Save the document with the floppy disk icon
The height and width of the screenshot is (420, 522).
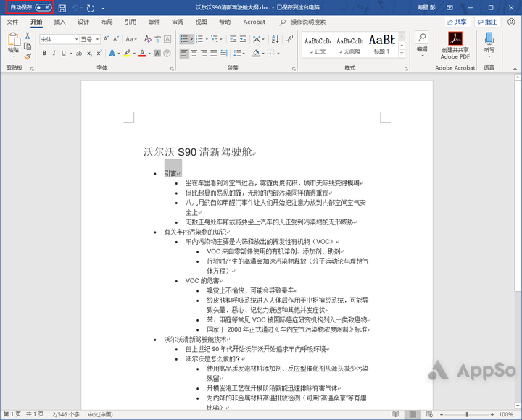(62, 8)
